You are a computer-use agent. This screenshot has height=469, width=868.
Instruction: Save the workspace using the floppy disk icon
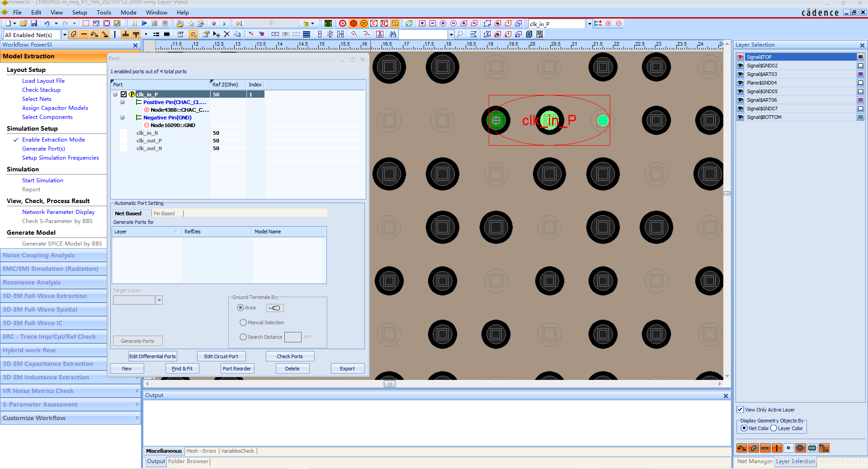pos(33,24)
